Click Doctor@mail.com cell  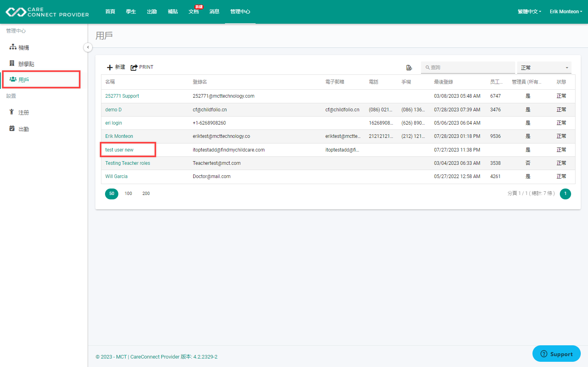(x=212, y=176)
